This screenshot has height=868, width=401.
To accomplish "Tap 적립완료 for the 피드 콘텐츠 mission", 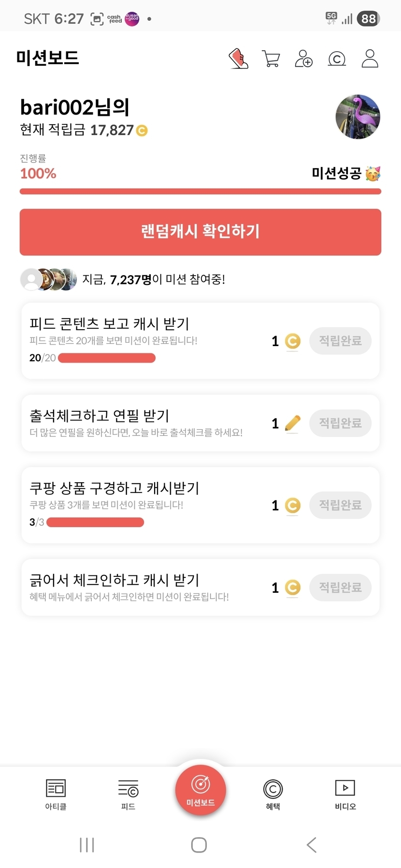I will (x=340, y=341).
